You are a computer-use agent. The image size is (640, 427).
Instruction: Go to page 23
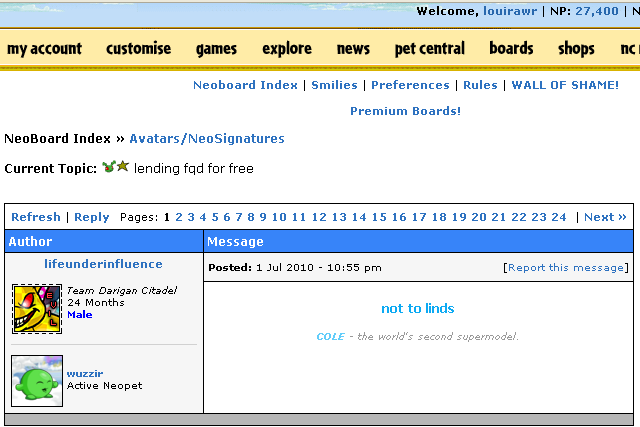539,217
